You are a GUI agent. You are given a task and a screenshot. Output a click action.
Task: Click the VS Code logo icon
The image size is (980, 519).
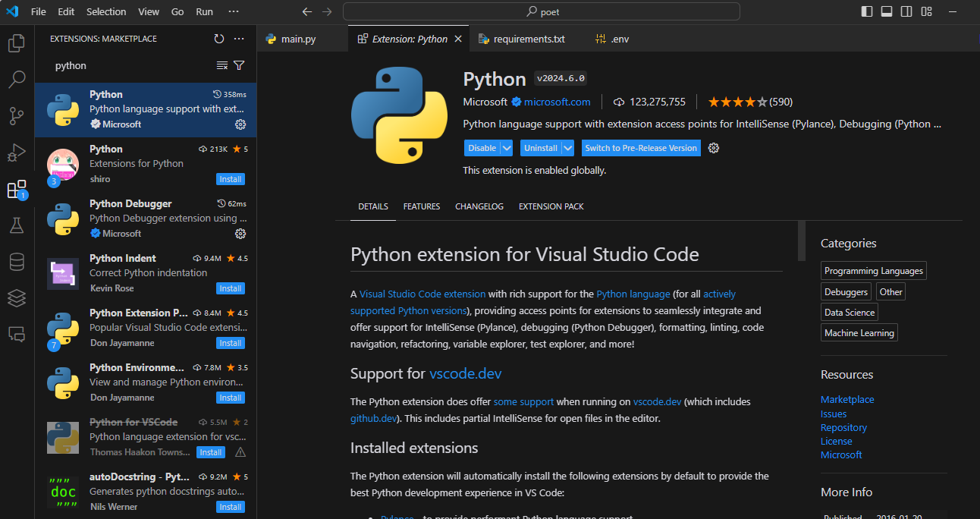click(12, 11)
